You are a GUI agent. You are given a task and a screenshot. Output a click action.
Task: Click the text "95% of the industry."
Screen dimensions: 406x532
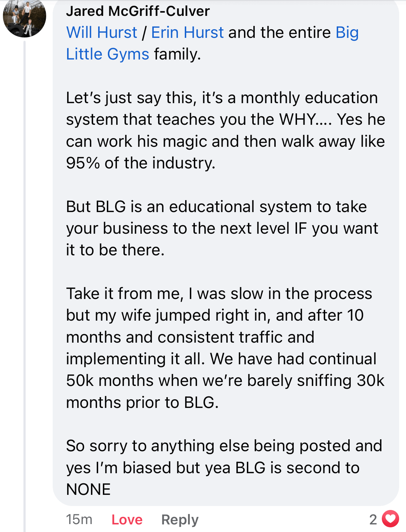(141, 163)
